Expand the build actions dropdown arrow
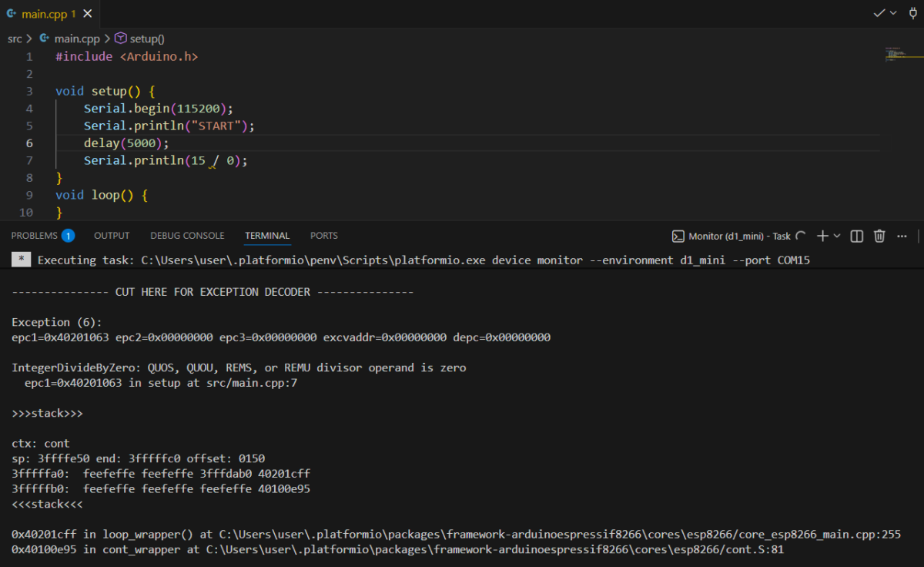Image resolution: width=924 pixels, height=567 pixels. tap(893, 13)
